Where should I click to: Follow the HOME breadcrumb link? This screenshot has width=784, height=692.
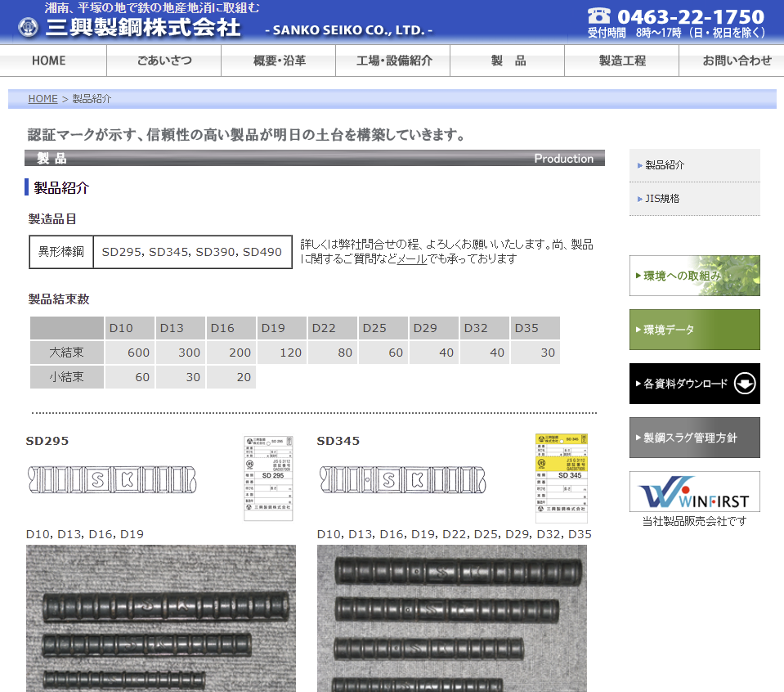click(43, 99)
